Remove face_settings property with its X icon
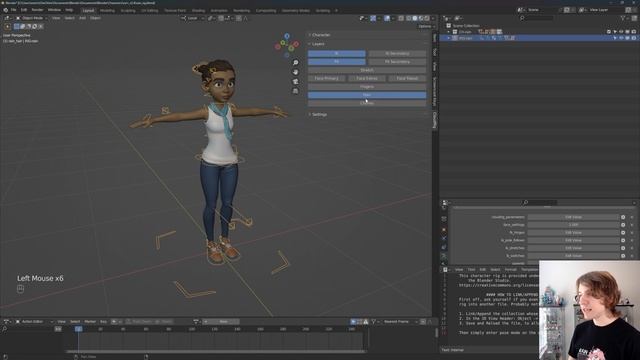This screenshot has width=640, height=360. 632,225
